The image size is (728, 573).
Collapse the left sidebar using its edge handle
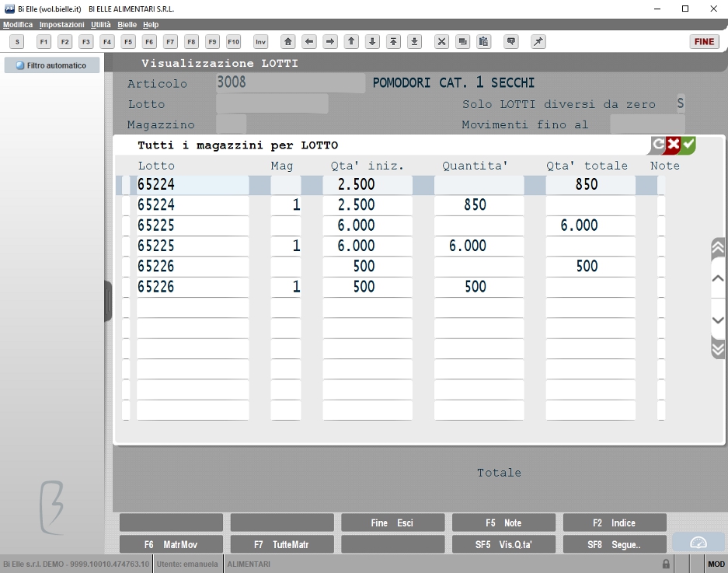pyautogui.click(x=108, y=301)
